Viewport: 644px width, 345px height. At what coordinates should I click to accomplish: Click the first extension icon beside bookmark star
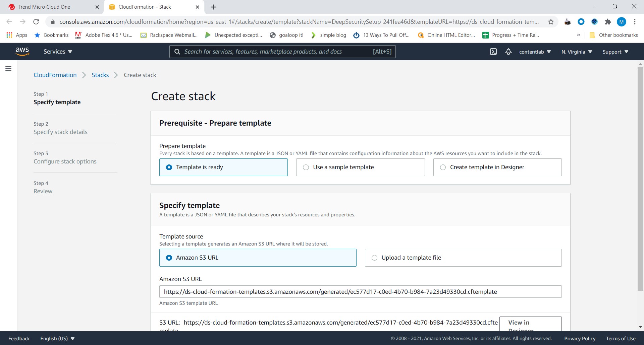(x=568, y=22)
